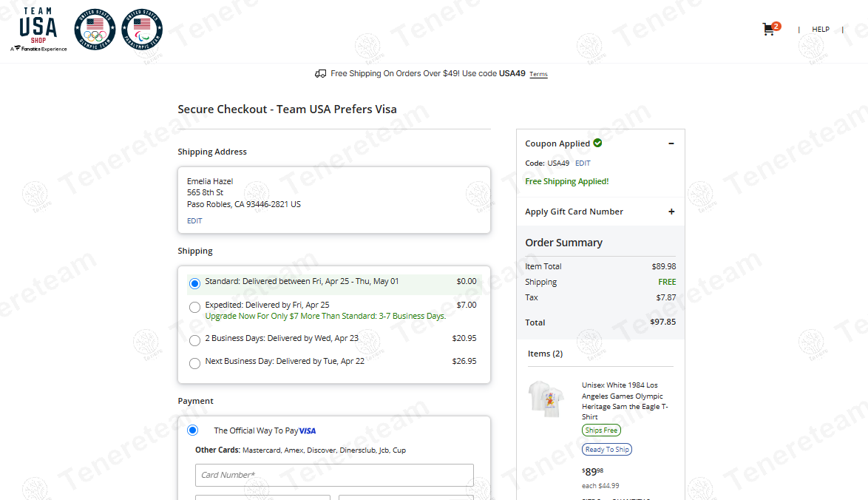Select Expedited shipping for $7.00
The height and width of the screenshot is (500, 868).
point(194,307)
